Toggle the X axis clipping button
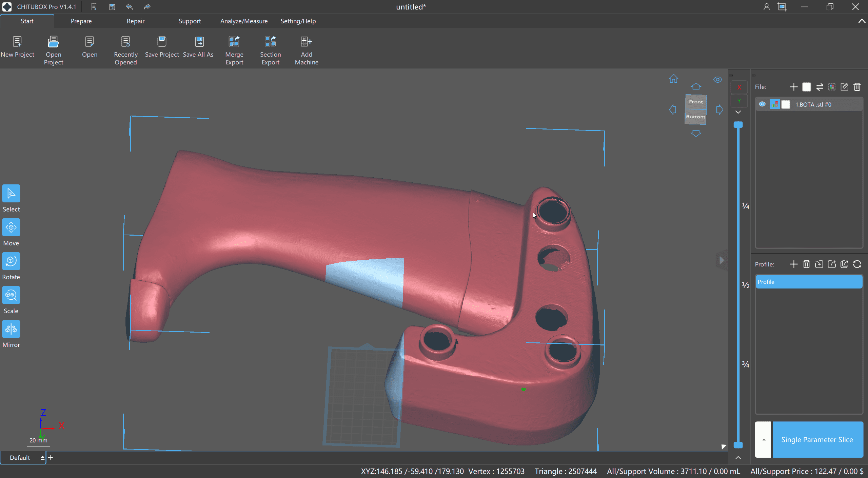 point(739,87)
